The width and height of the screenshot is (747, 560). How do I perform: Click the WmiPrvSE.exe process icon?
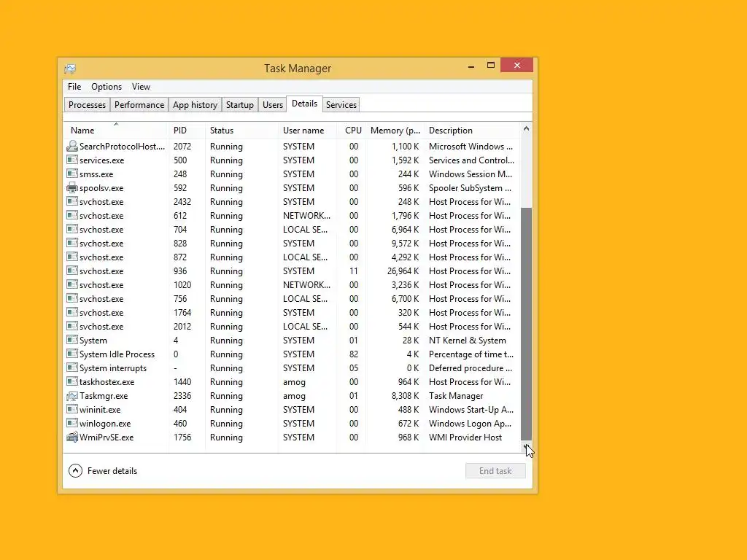point(72,437)
